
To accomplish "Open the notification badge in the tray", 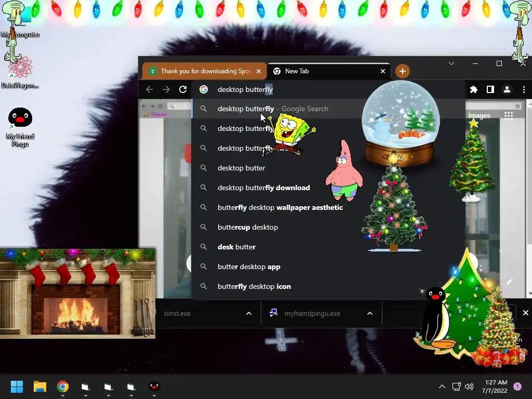I will [x=517, y=387].
